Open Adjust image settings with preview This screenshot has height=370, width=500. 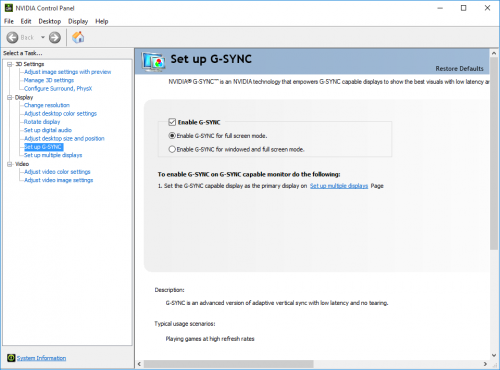[x=68, y=72]
